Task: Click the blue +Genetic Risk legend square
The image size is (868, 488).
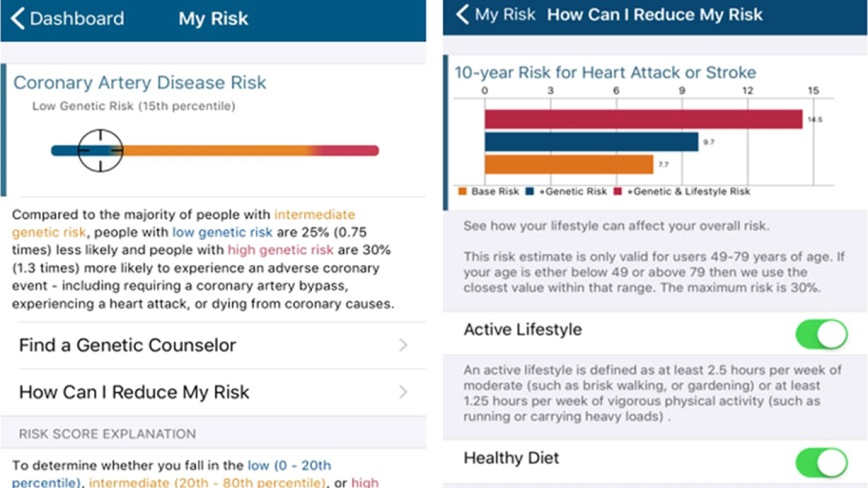Action: pos(530,192)
